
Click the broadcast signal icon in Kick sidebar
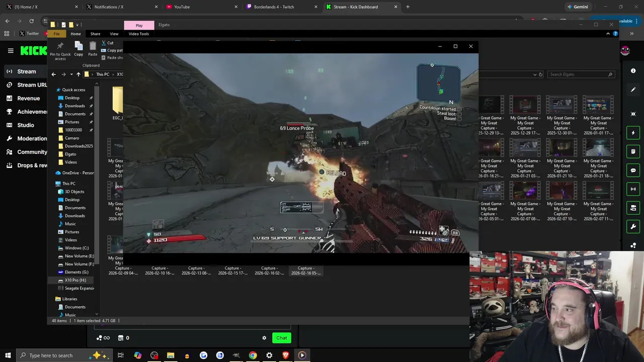(x=633, y=189)
